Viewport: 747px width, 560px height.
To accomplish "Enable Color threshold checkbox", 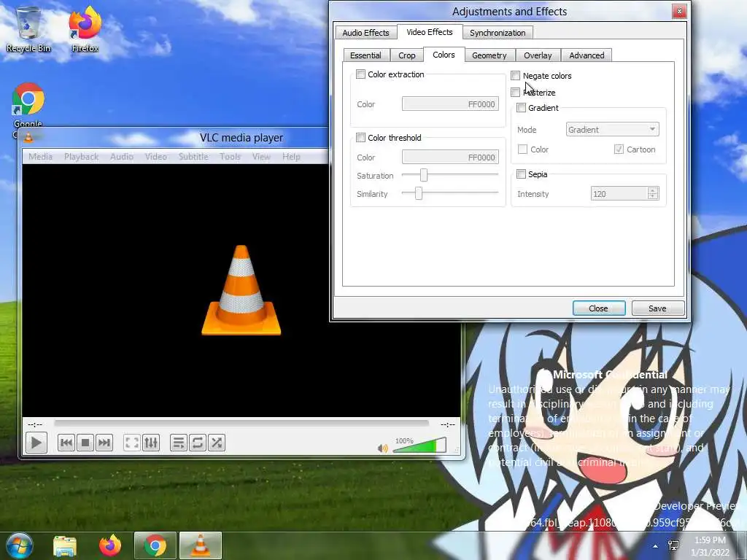I will point(360,138).
